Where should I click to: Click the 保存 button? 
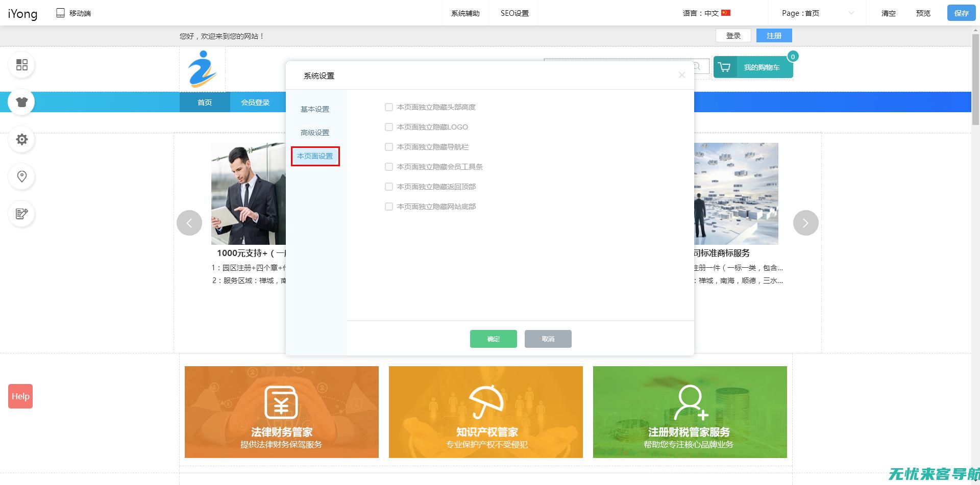(x=961, y=13)
